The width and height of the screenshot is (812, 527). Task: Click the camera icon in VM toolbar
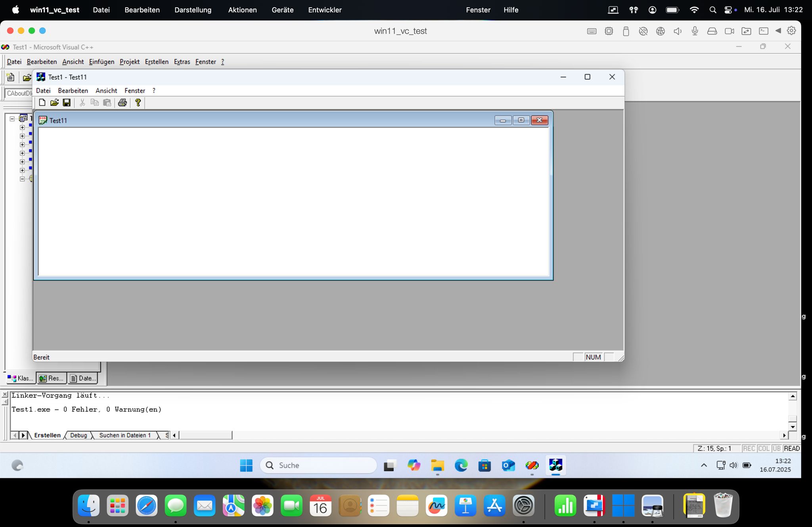click(729, 31)
